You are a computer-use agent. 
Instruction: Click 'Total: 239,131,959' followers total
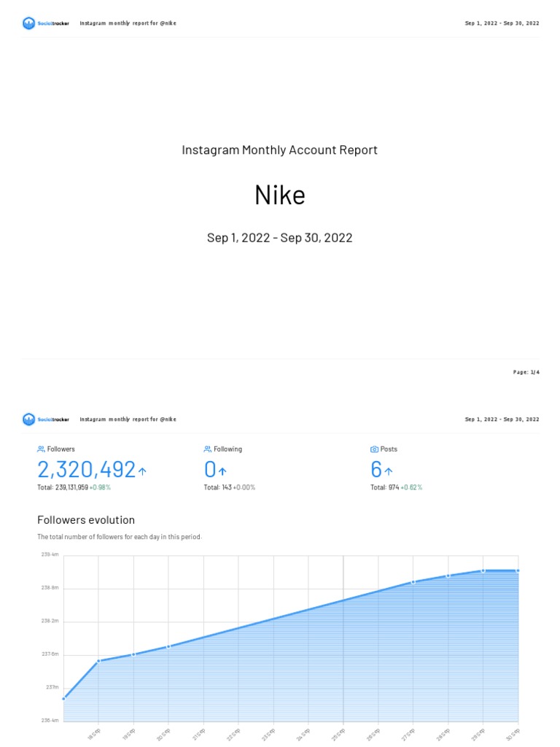point(63,487)
